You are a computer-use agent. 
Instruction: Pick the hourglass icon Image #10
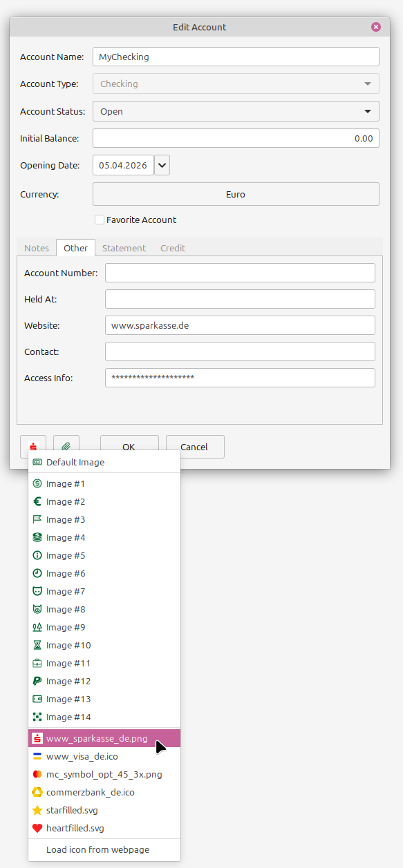click(69, 645)
